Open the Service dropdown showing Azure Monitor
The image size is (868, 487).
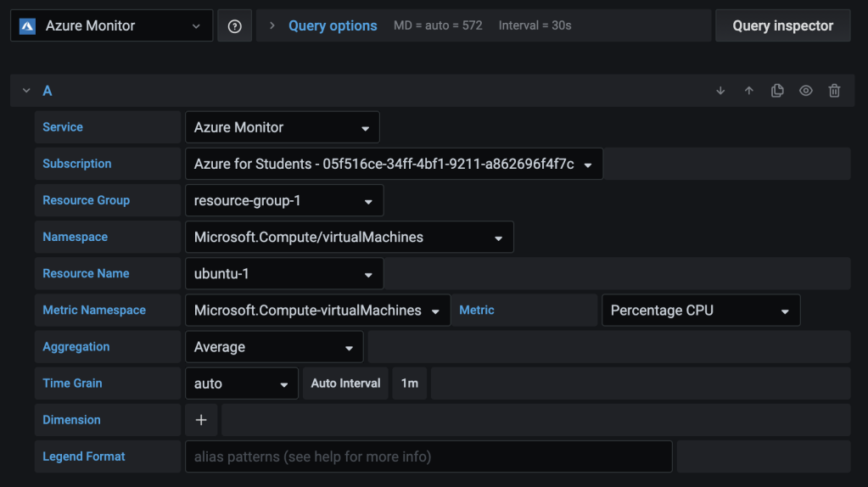283,127
